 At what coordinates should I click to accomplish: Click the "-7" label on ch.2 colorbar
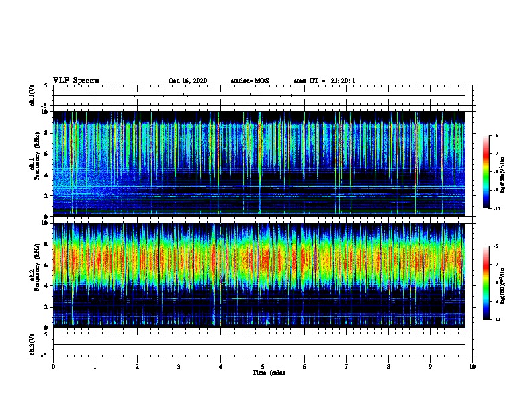(496, 265)
